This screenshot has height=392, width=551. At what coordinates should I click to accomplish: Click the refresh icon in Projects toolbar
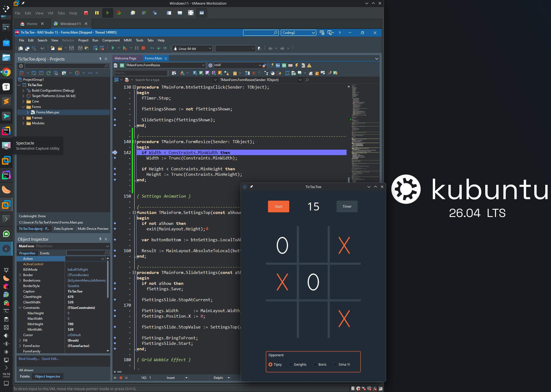(x=49, y=73)
